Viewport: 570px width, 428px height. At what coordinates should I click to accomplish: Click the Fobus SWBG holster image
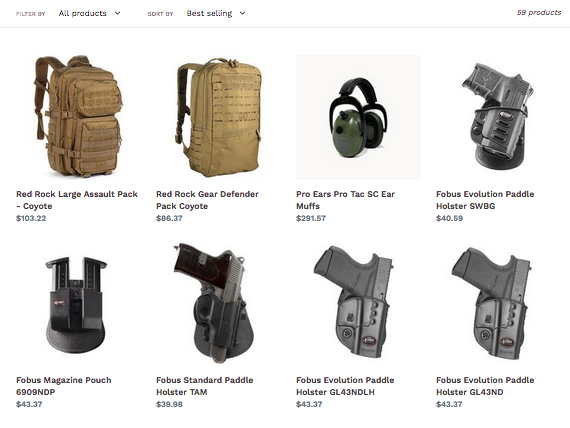pyautogui.click(x=498, y=117)
